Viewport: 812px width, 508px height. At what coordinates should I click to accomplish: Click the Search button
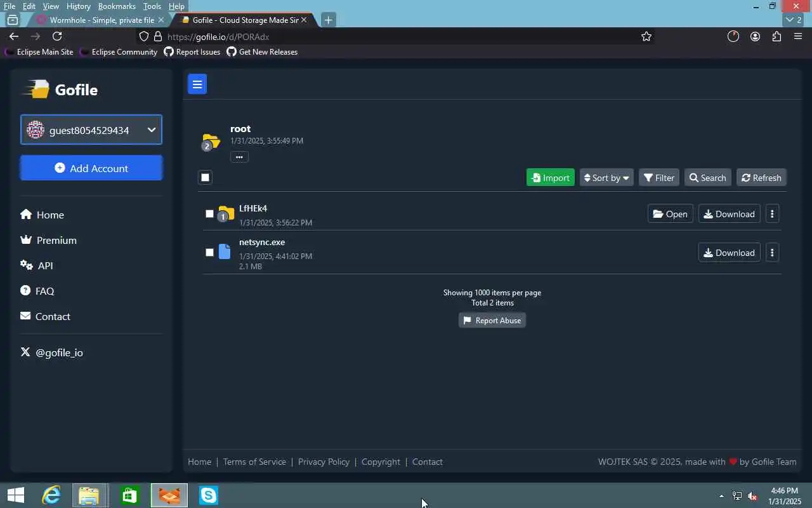[708, 178]
